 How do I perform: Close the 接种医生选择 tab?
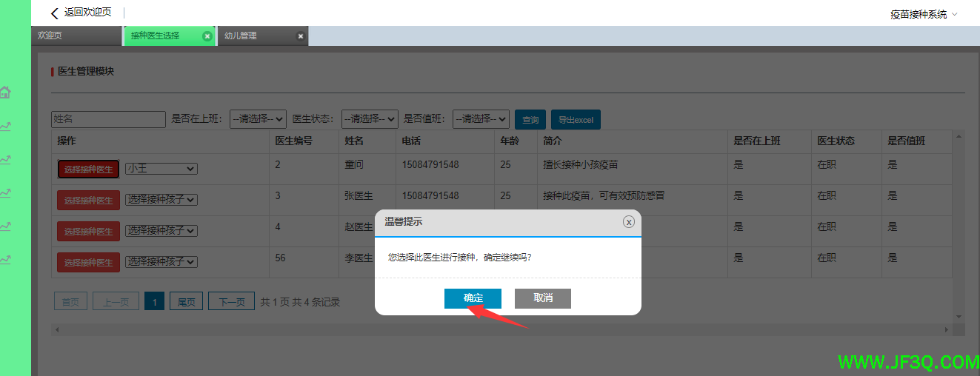[207, 36]
